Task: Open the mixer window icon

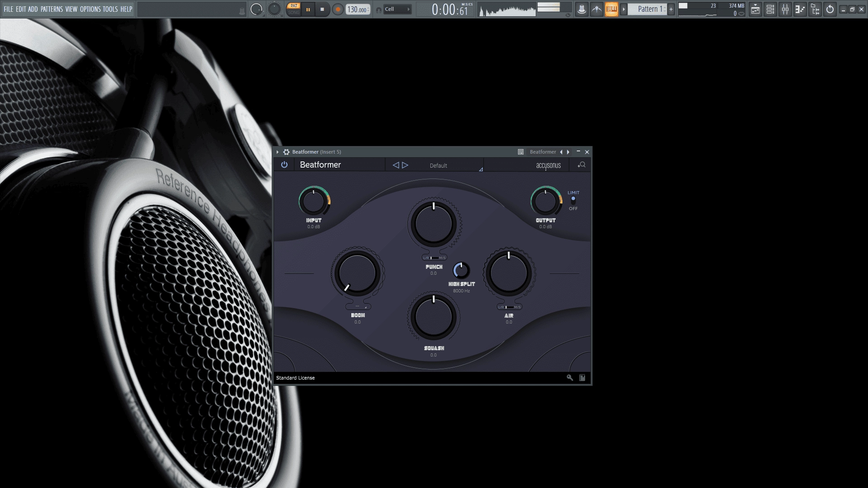Action: point(785,9)
